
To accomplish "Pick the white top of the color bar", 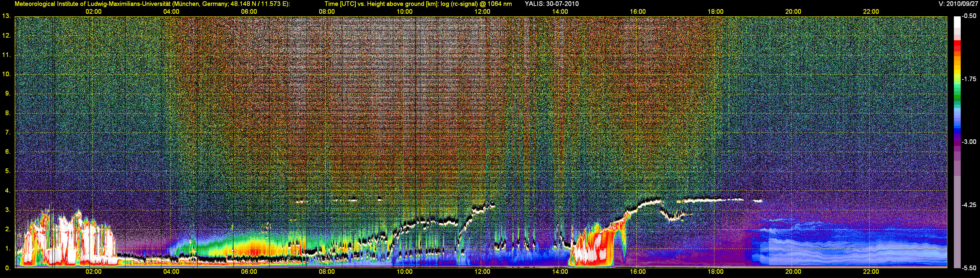I will click(x=957, y=21).
